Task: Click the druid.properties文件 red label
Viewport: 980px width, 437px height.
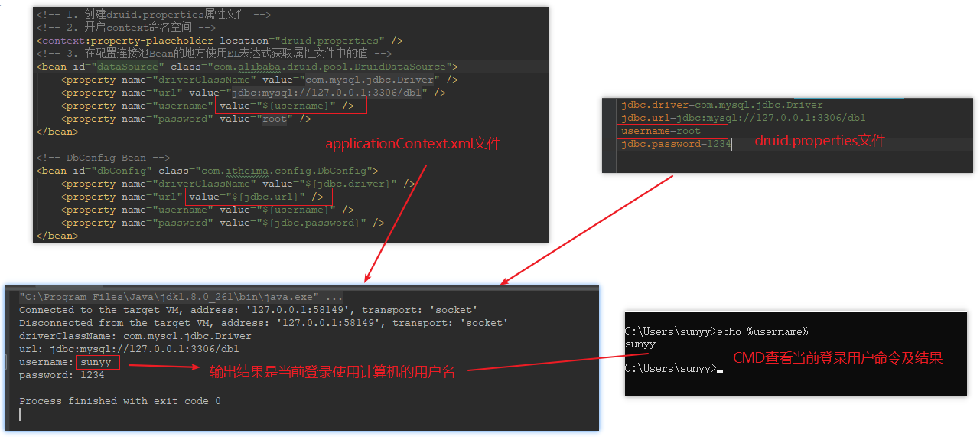Action: click(819, 141)
